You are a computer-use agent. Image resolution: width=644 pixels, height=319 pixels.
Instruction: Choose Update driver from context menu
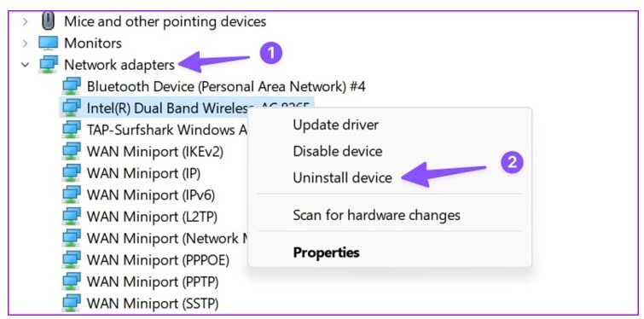click(335, 125)
